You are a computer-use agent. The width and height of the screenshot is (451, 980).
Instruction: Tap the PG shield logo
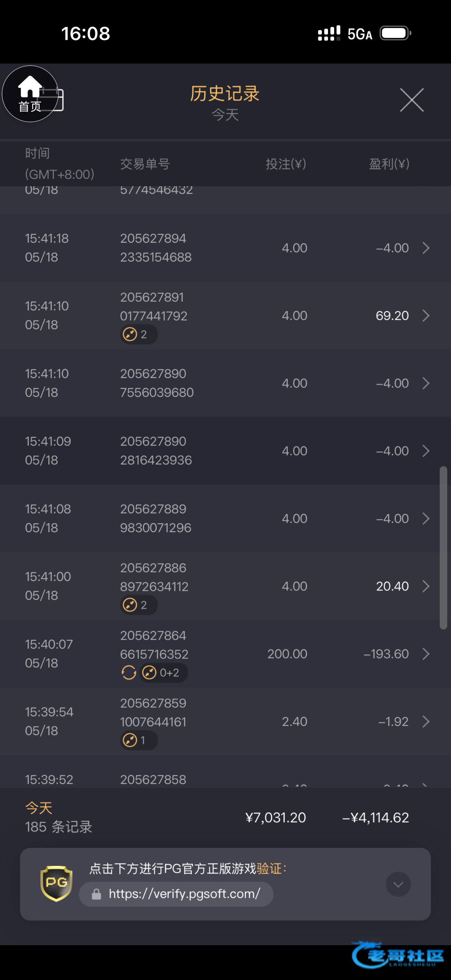(56, 883)
